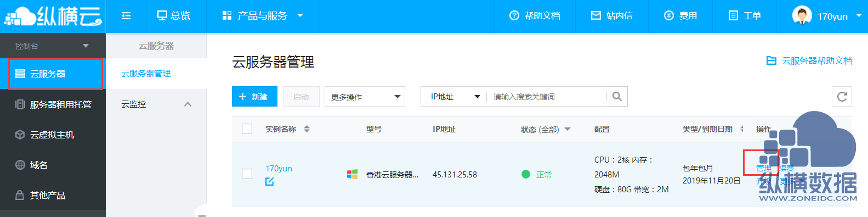
Task: Sort by 实例名称 column arrows
Action: click(x=307, y=129)
